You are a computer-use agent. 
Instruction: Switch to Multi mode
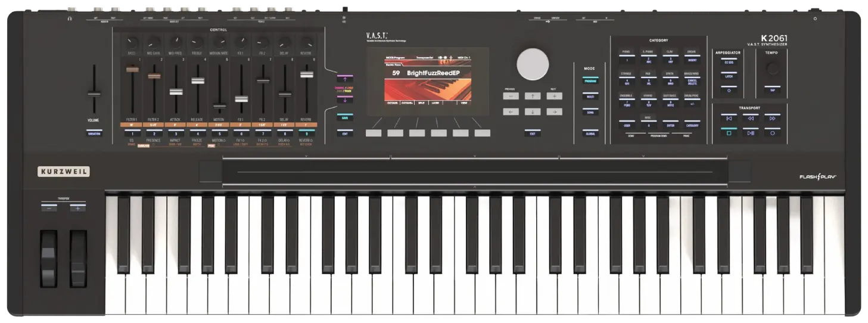pos(590,96)
